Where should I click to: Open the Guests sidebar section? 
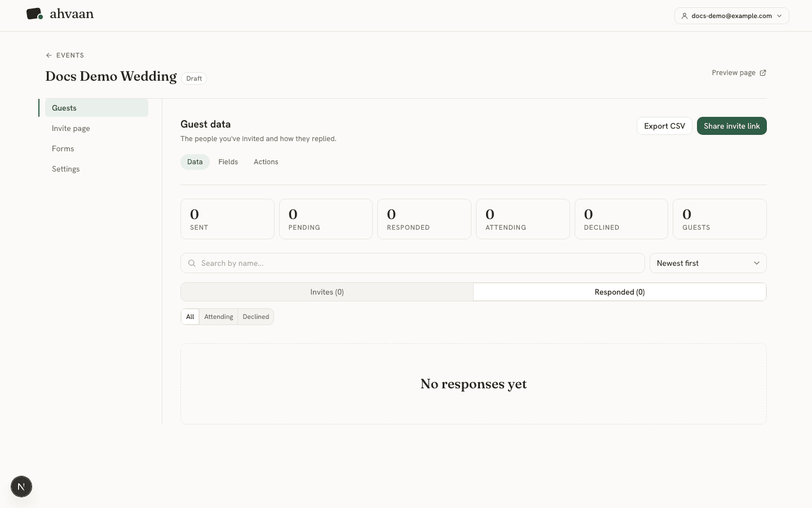coord(96,108)
